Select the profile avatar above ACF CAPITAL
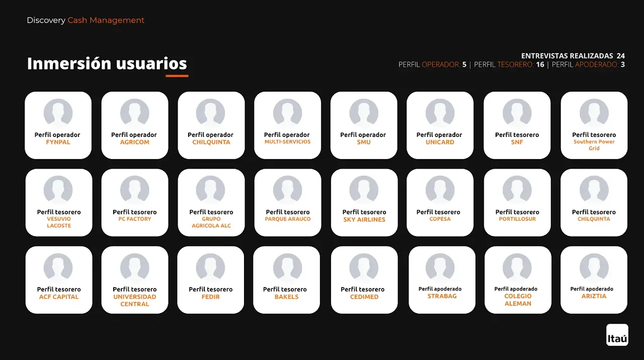This screenshot has height=360, width=644. [x=58, y=267]
